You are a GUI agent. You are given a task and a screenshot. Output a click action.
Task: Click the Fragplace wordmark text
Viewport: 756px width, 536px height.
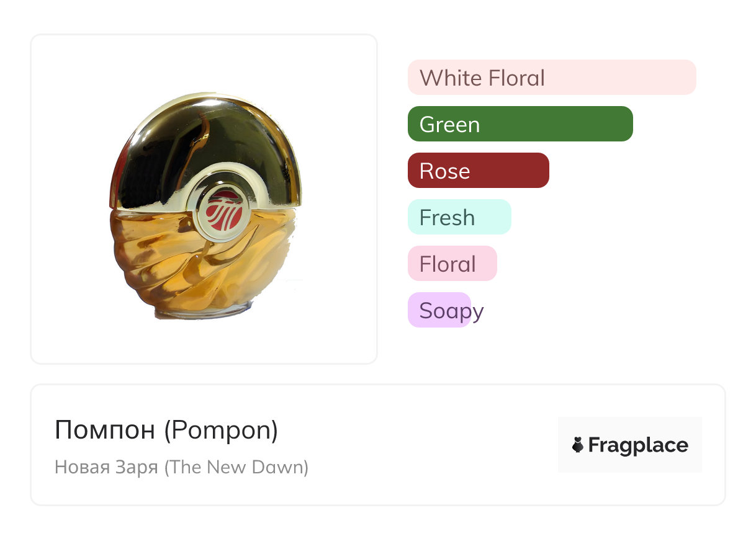click(637, 445)
